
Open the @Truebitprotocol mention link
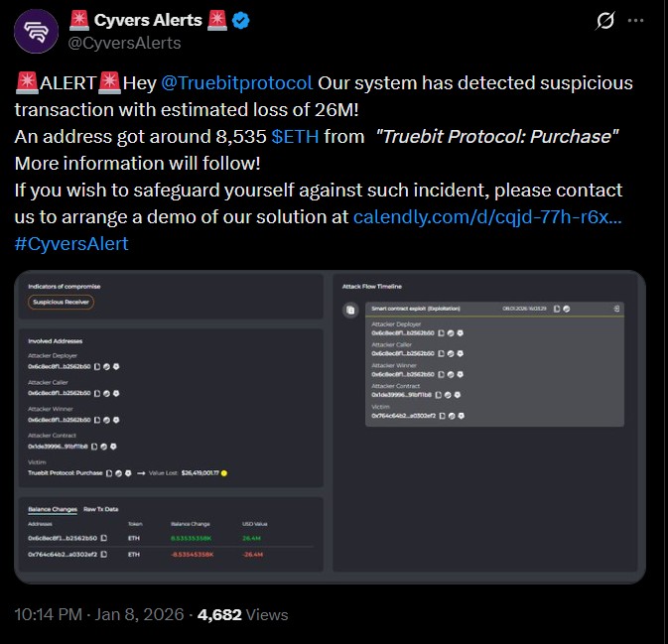(236, 82)
